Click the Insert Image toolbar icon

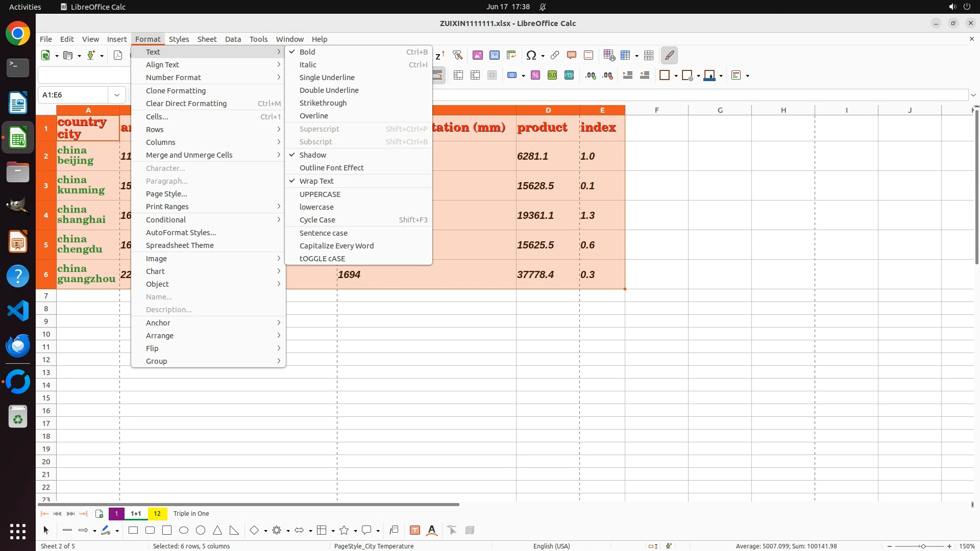coord(478,55)
